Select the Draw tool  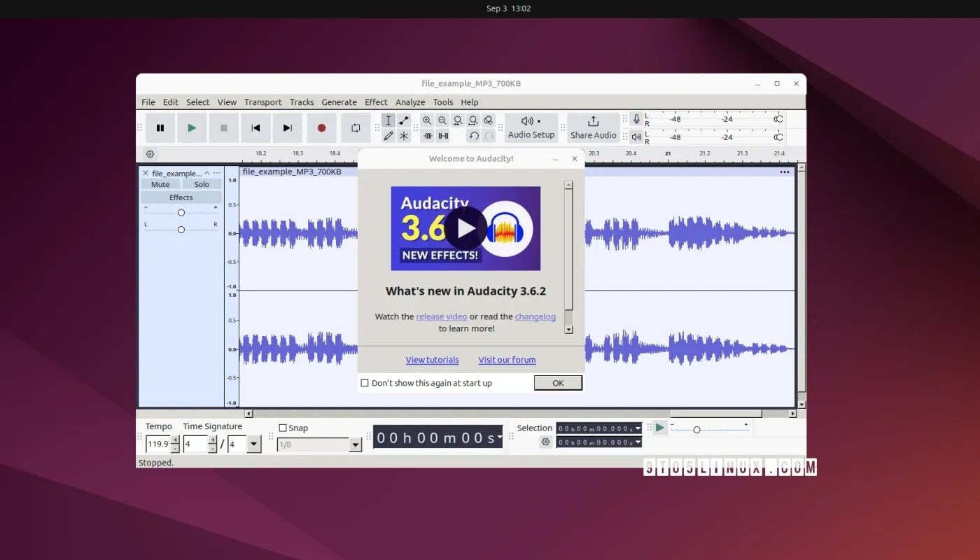coord(388,136)
